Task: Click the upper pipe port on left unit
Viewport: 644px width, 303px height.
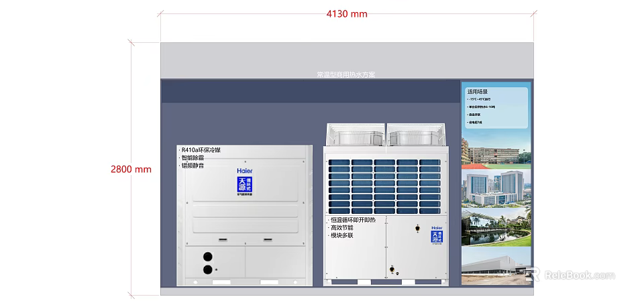Action: point(208,257)
